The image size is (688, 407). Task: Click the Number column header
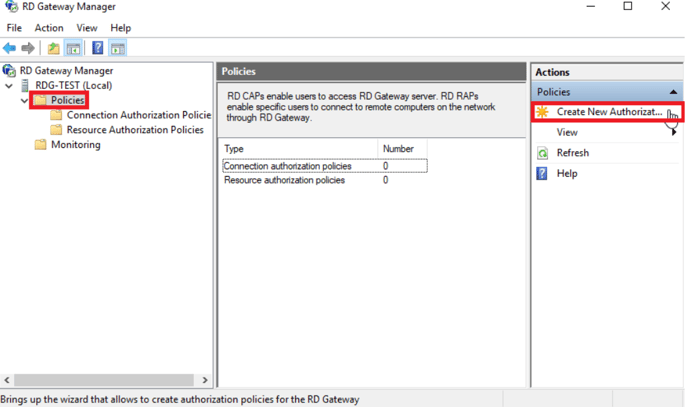pyautogui.click(x=402, y=149)
